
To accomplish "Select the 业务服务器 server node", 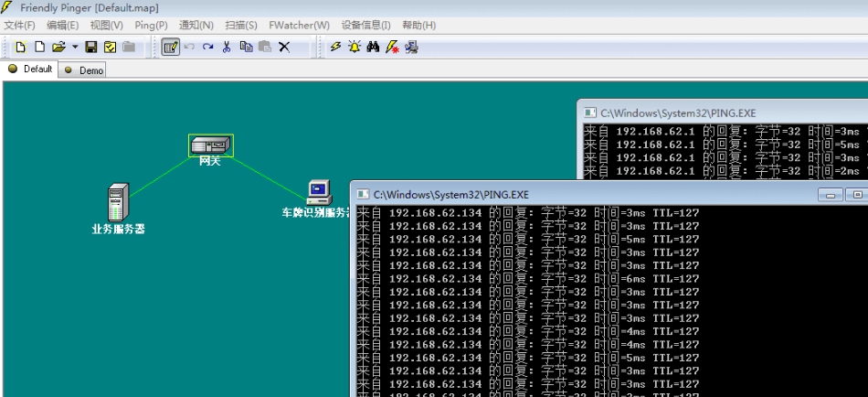I will (118, 201).
